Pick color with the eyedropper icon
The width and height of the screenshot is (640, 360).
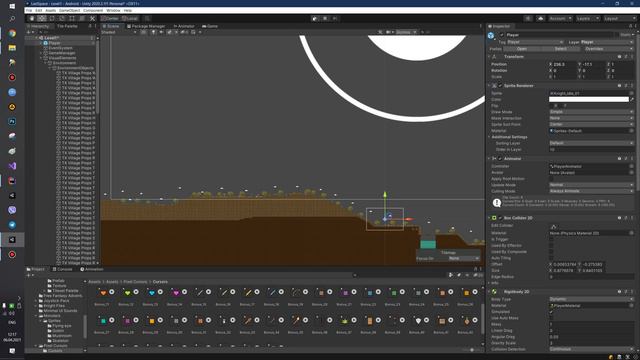point(632,100)
